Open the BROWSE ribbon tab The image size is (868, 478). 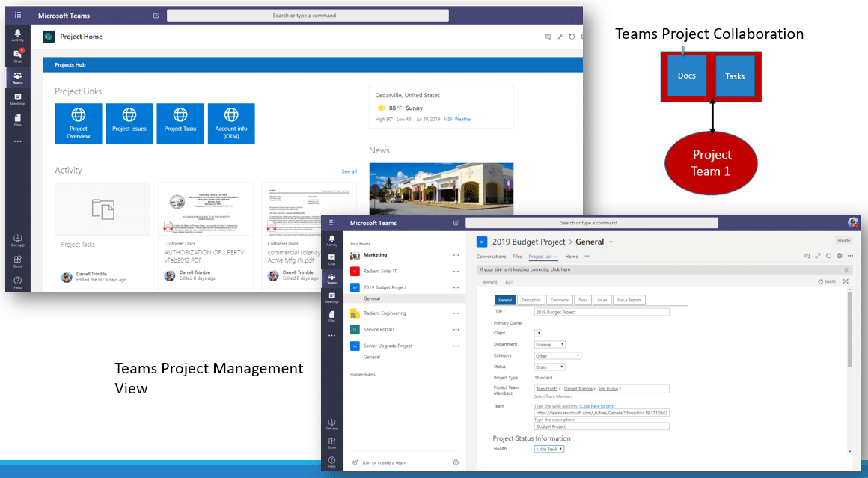click(x=490, y=281)
